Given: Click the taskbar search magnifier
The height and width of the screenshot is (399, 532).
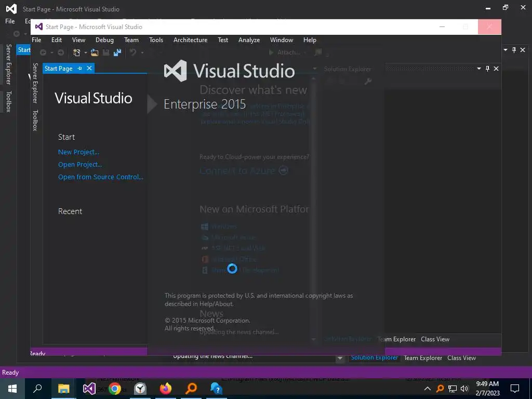Looking at the screenshot, I should [37, 389].
